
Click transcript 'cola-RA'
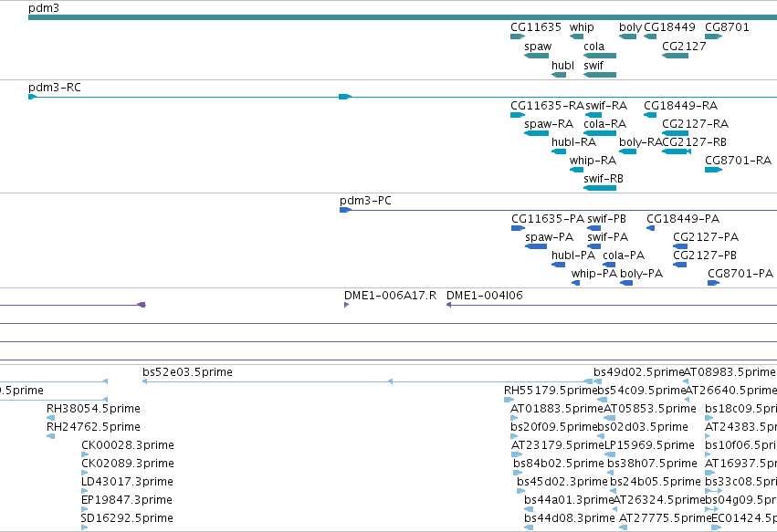[605, 124]
